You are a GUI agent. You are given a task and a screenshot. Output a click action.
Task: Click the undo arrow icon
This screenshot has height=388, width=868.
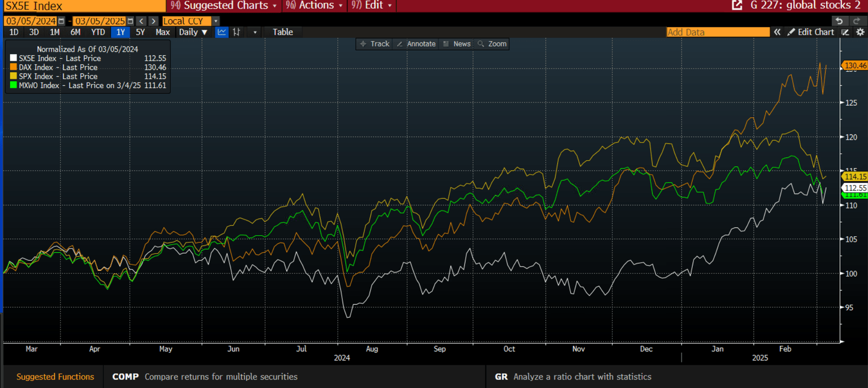pyautogui.click(x=840, y=21)
